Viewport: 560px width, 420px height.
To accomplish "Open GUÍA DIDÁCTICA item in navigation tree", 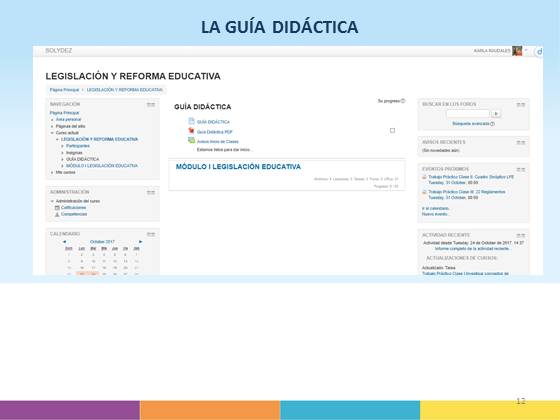I will tap(82, 159).
